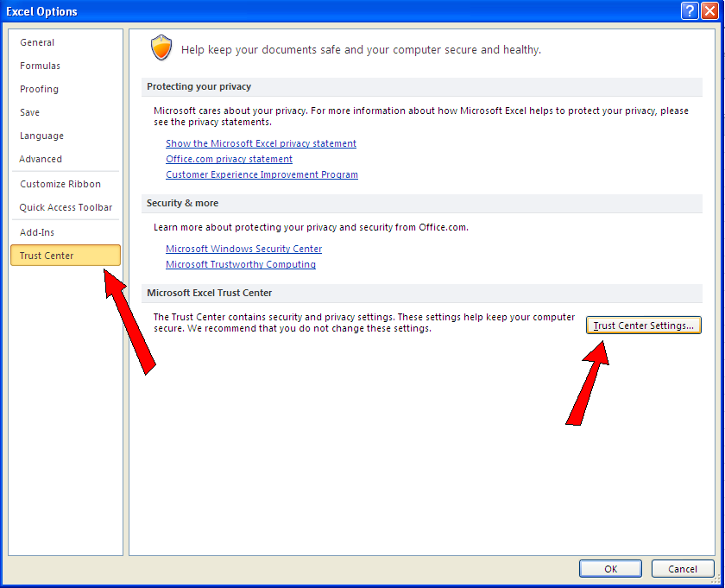Open Microsoft Trustworthy Computing link
Screen dimensions: 725x588
(x=240, y=264)
